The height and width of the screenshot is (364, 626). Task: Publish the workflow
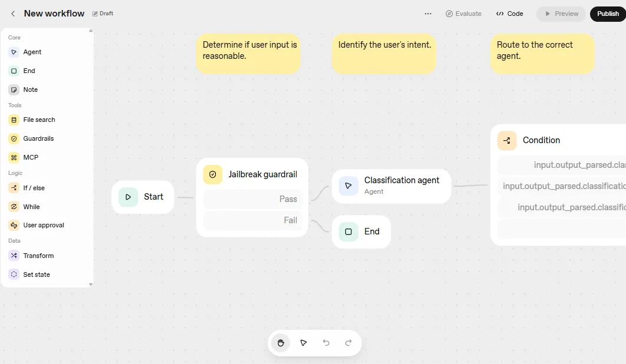pyautogui.click(x=608, y=14)
